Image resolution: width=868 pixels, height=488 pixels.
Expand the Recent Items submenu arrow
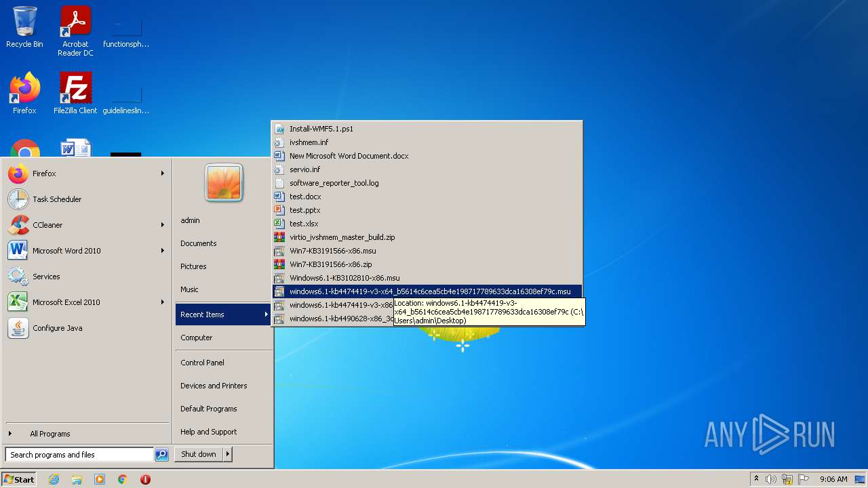click(267, 314)
